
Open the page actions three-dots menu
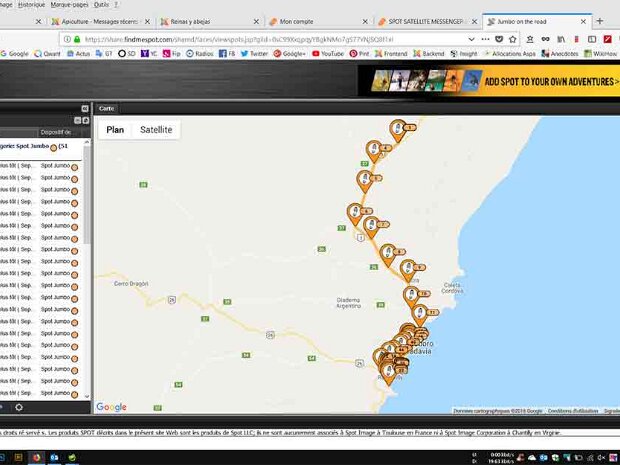click(485, 39)
